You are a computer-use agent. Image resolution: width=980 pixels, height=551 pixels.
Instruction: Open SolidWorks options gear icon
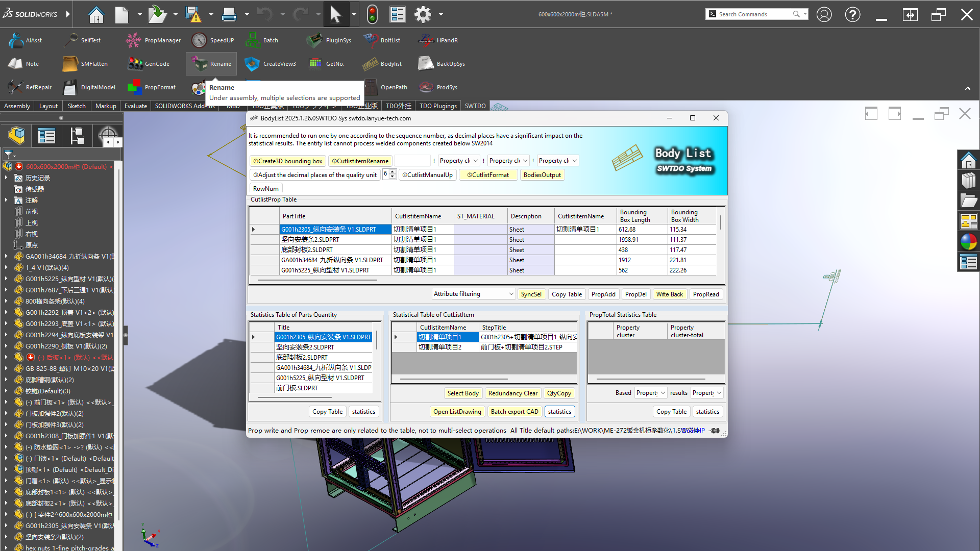[423, 14]
